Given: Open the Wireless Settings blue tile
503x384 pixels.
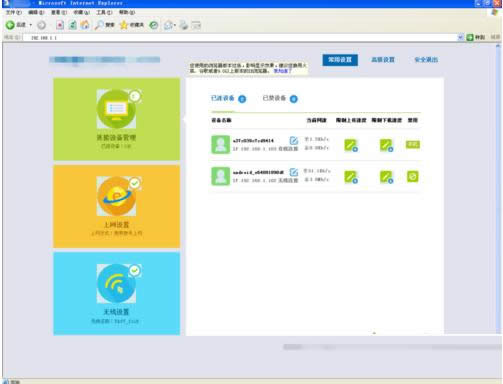Looking at the screenshot, I should 117,293.
